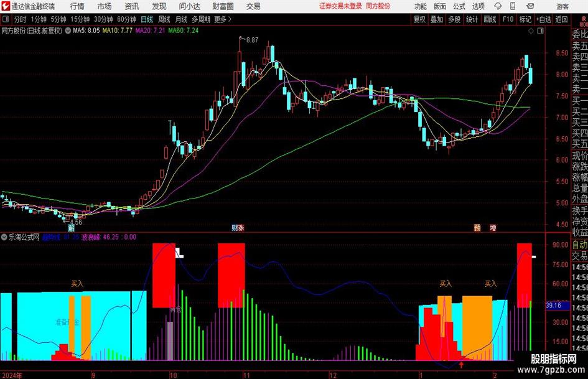Click the 增 marker under the chart

point(493,228)
